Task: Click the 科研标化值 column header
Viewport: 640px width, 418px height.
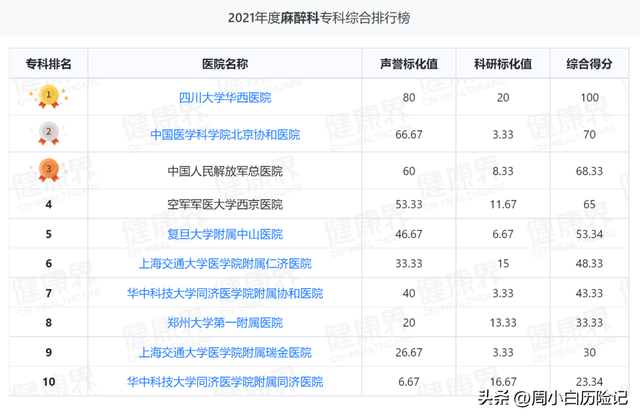Action: click(x=503, y=64)
